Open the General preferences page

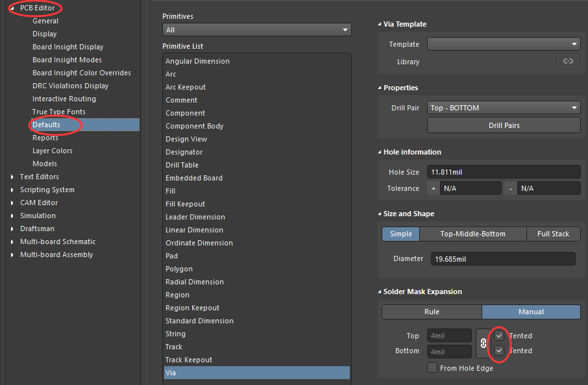[x=45, y=21]
